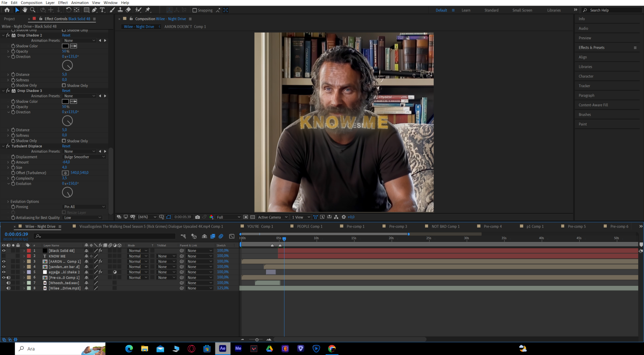644x355 pixels.
Task: Click the Drop Shadow 2 Shadow Color swatch
Action: [65, 46]
